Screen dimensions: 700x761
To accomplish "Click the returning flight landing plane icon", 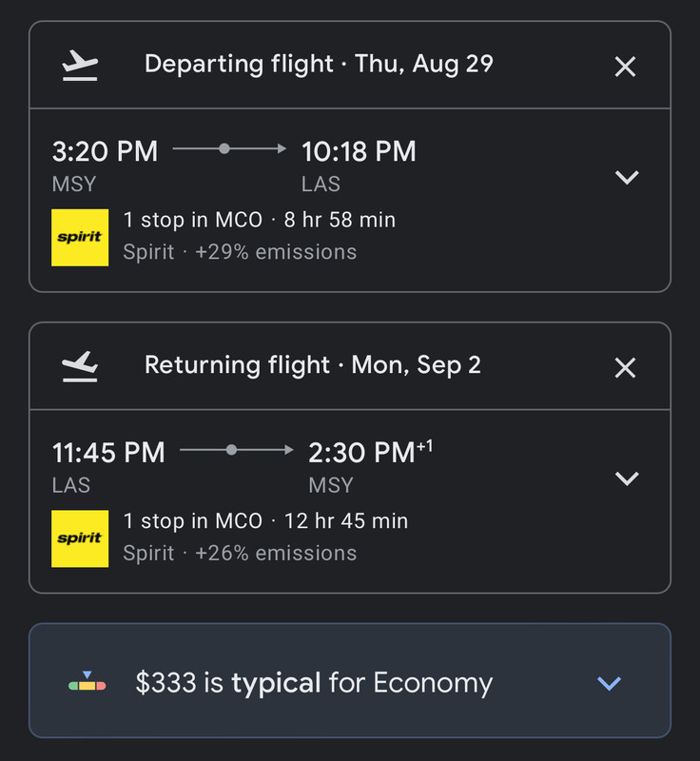I will click(x=81, y=366).
